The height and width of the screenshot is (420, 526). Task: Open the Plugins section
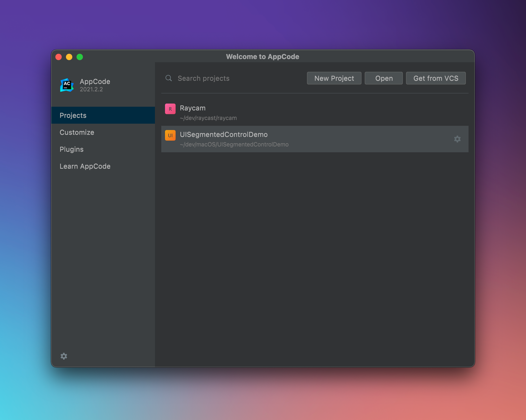(72, 149)
